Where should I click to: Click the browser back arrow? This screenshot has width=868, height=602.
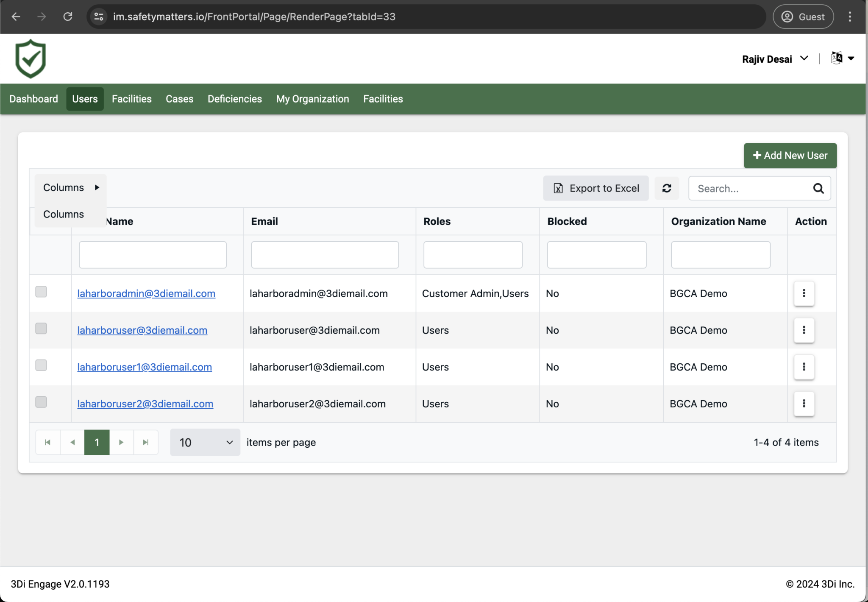[x=16, y=17]
